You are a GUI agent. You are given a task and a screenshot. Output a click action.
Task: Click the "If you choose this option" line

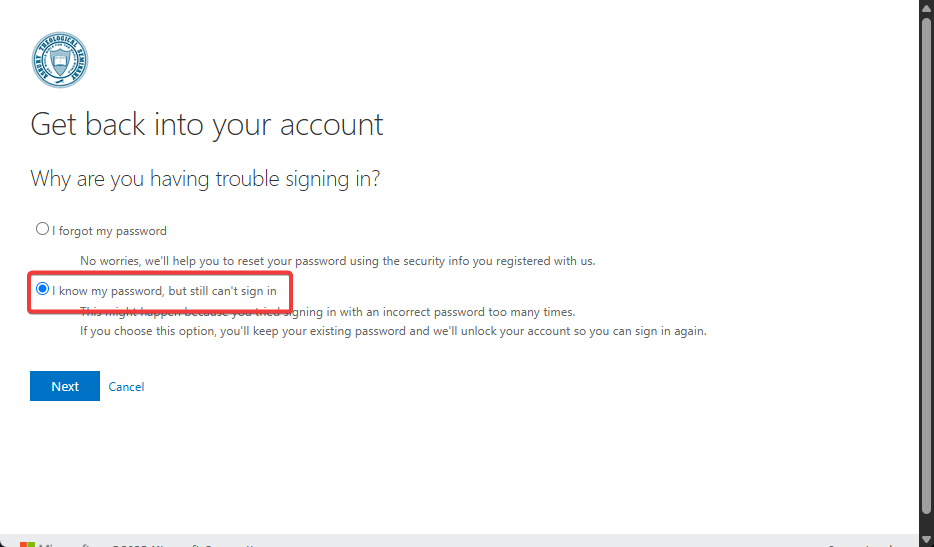(393, 331)
